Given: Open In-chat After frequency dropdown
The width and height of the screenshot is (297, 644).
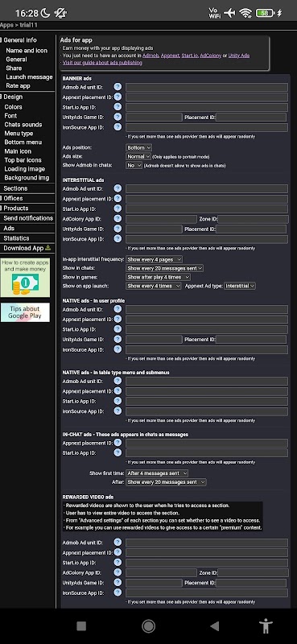Looking at the screenshot, I should click(x=166, y=481).
